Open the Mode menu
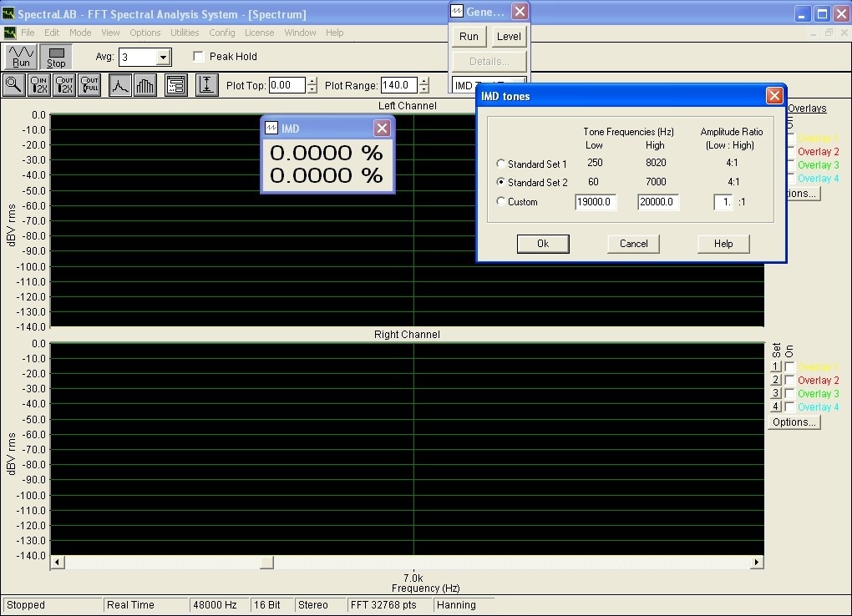This screenshot has width=852, height=616. click(80, 33)
